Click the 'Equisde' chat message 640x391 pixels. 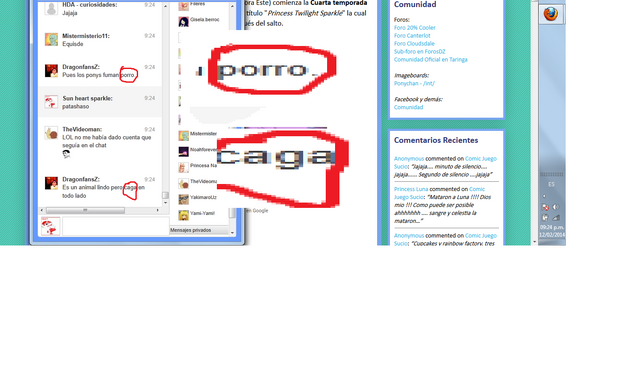73,44
